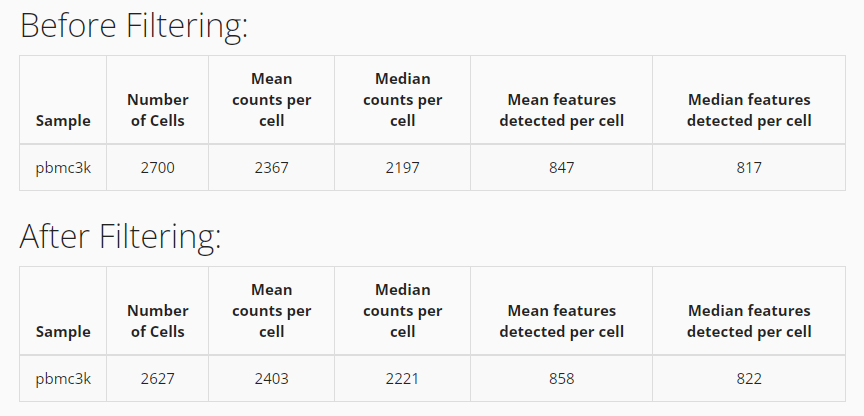Select Median counts per cell header before filtering
This screenshot has height=416, width=864.
[402, 99]
